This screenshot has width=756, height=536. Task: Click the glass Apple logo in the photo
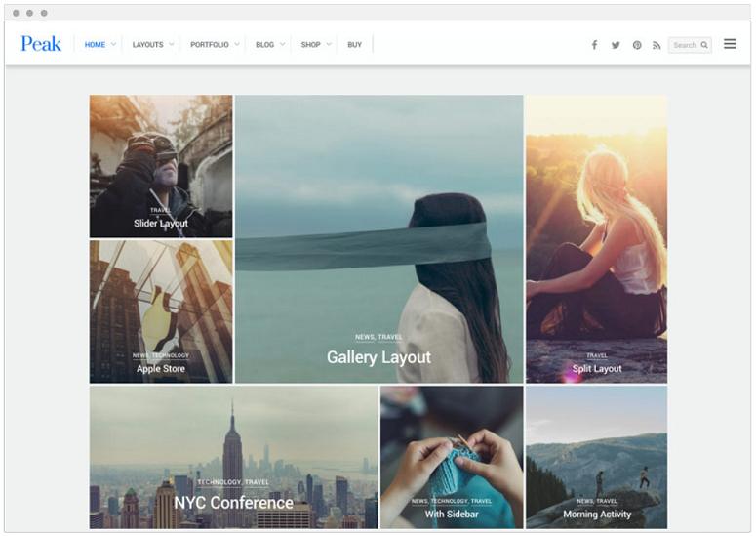159,318
